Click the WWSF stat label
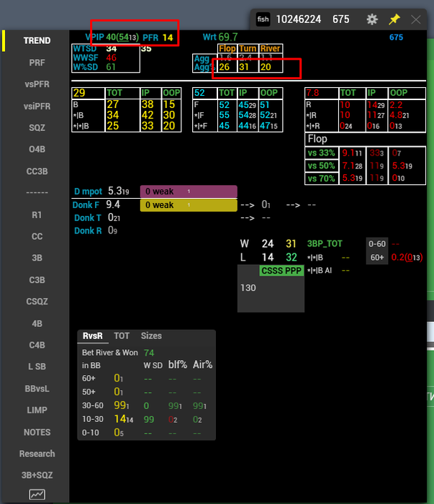The width and height of the screenshot is (434, 504). click(x=86, y=58)
